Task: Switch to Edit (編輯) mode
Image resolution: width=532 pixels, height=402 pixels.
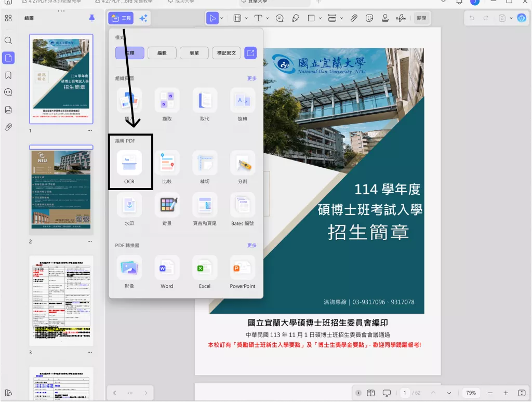Action: point(162,53)
